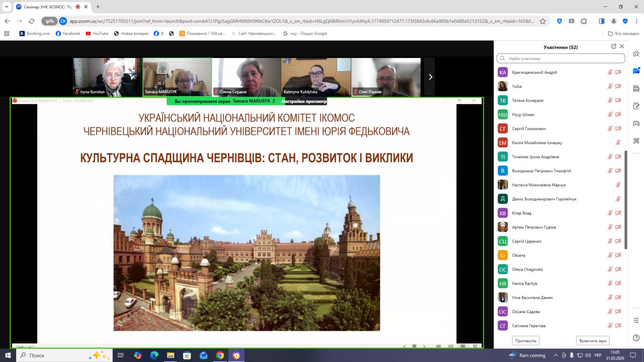The width and height of the screenshot is (644, 362).
Task: Open the game controller apps icon
Action: pos(636,123)
